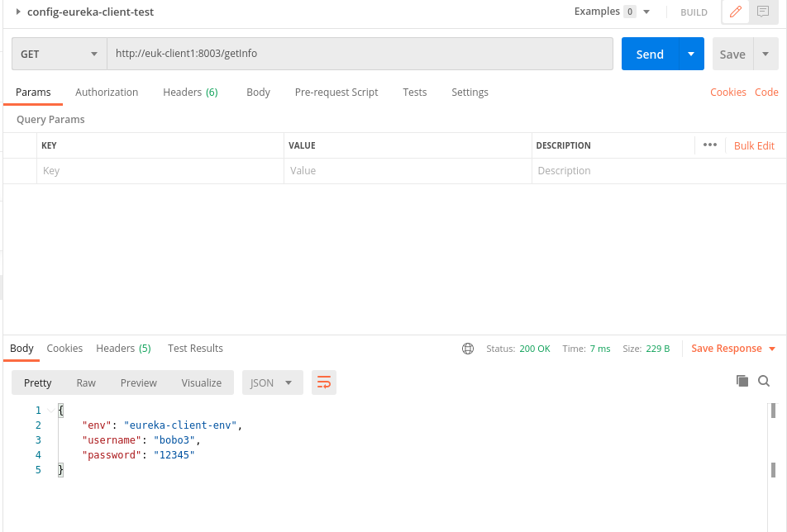The image size is (787, 532).
Task: Open the three-dots column options menu
Action: (709, 145)
